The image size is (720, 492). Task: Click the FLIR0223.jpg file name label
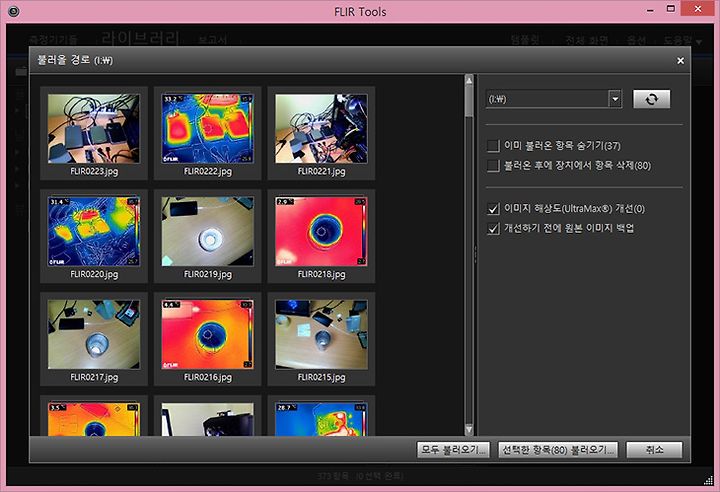[x=94, y=171]
